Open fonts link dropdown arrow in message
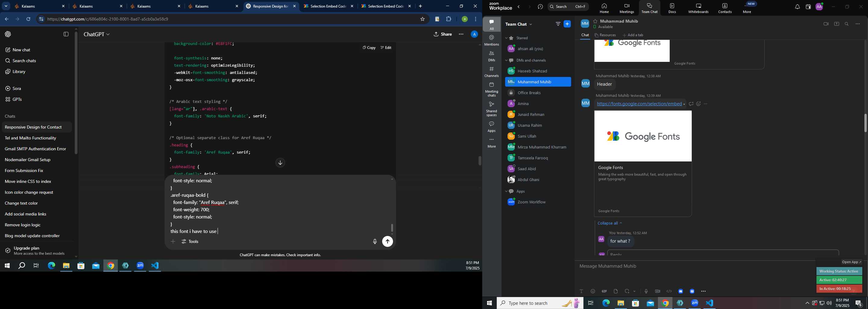868x309 pixels. click(684, 104)
